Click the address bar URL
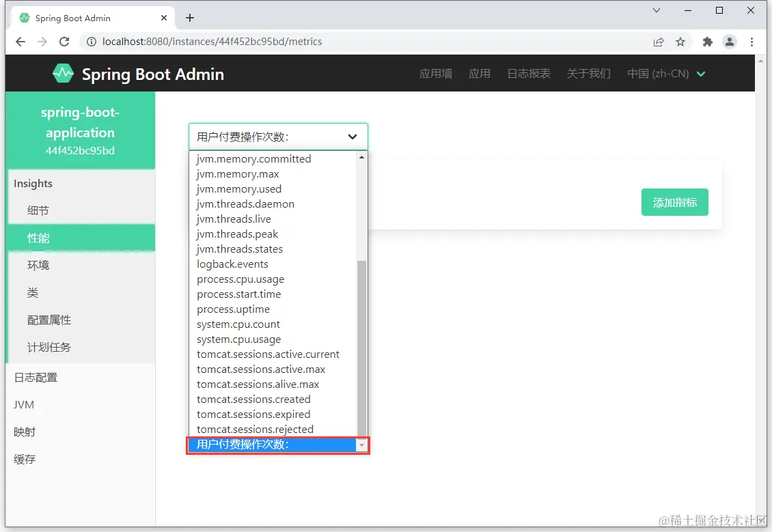 212,42
